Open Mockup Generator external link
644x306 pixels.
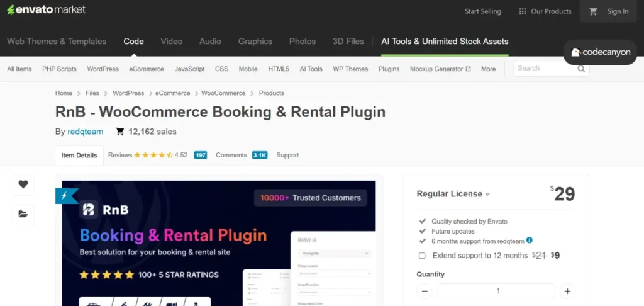pyautogui.click(x=440, y=69)
